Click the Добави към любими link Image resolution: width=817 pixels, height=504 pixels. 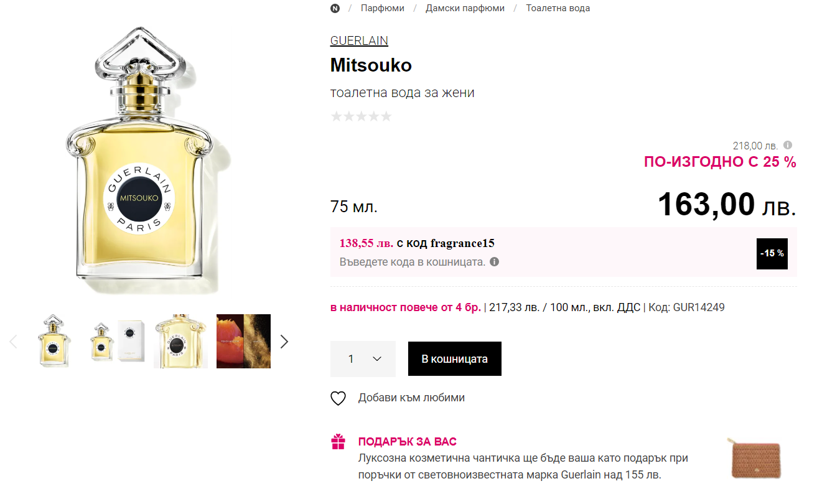[x=411, y=398]
